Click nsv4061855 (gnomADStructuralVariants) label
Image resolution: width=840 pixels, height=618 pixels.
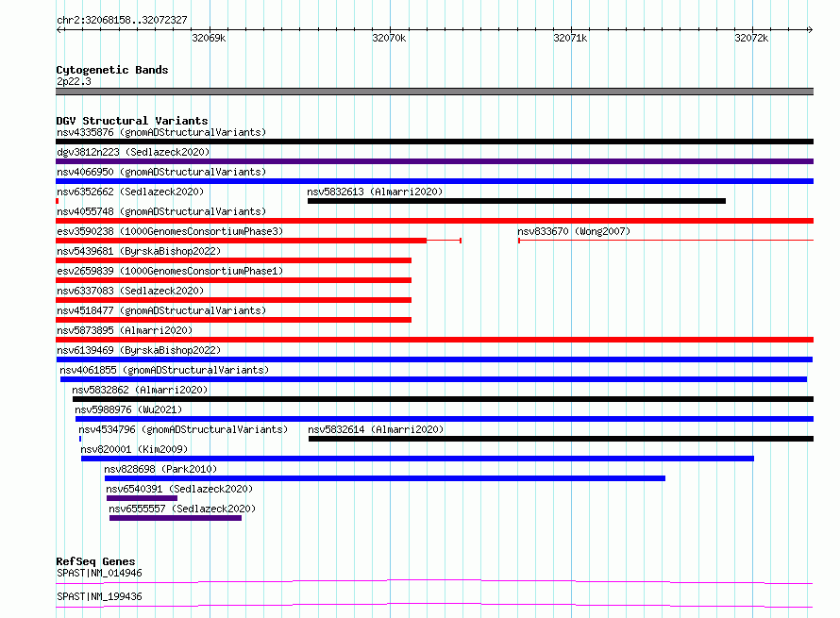click(x=164, y=370)
